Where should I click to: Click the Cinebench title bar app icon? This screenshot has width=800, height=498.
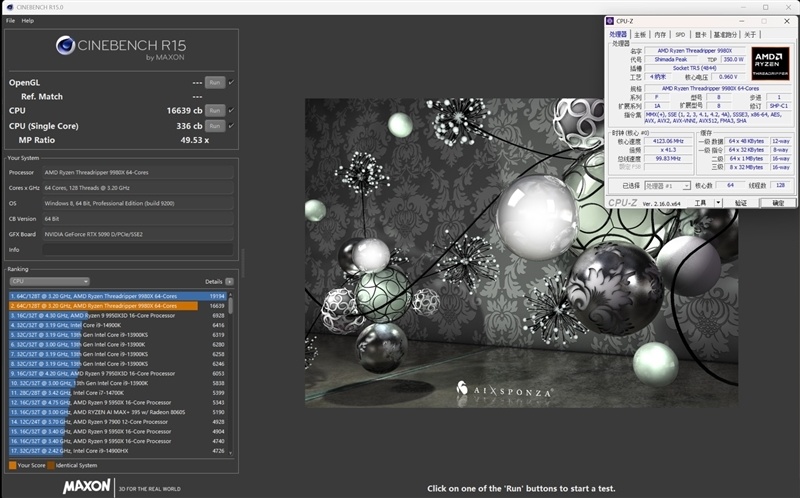(9, 7)
